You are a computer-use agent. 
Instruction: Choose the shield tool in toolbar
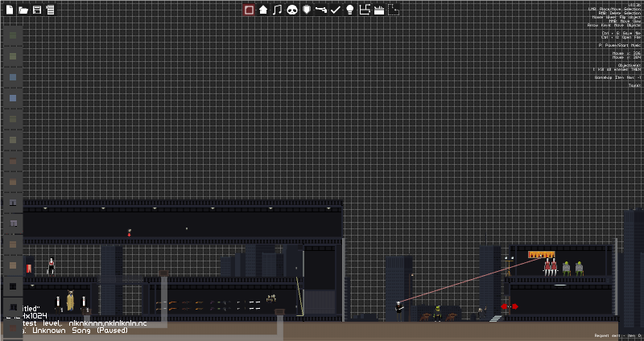[x=307, y=10]
